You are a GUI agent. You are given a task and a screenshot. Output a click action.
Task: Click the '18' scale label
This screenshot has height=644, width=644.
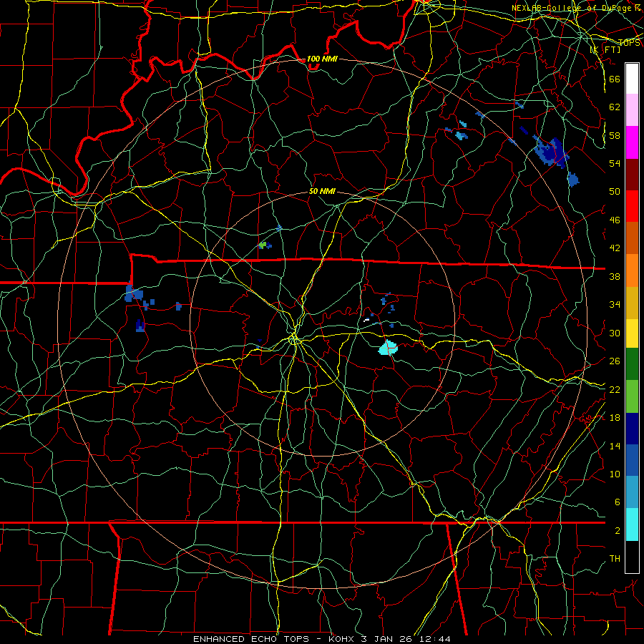[615, 418]
